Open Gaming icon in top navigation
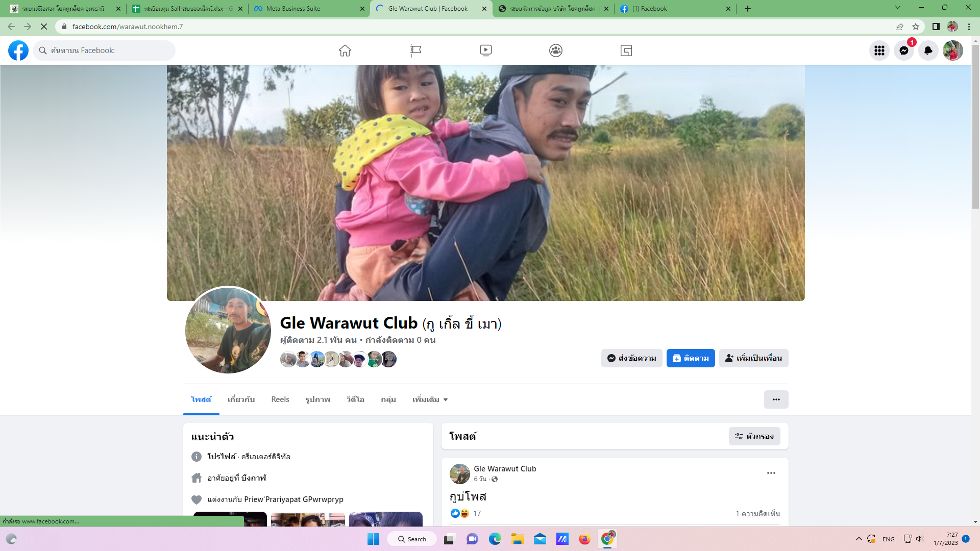Viewport: 980px width, 551px height. (x=626, y=51)
